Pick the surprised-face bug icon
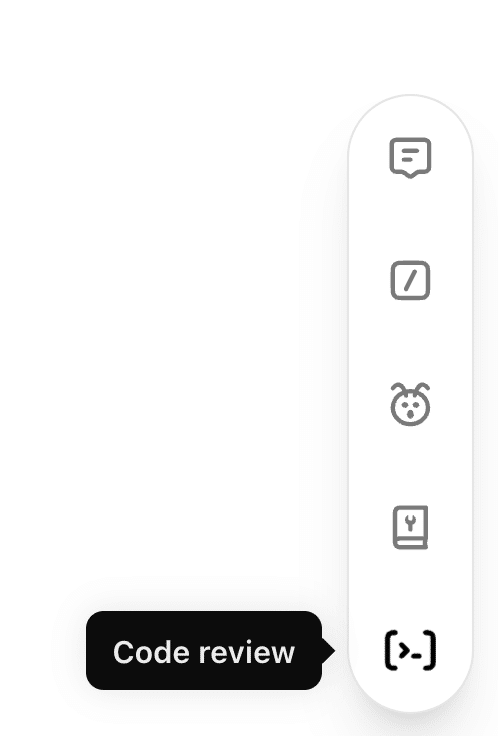 [x=410, y=404]
